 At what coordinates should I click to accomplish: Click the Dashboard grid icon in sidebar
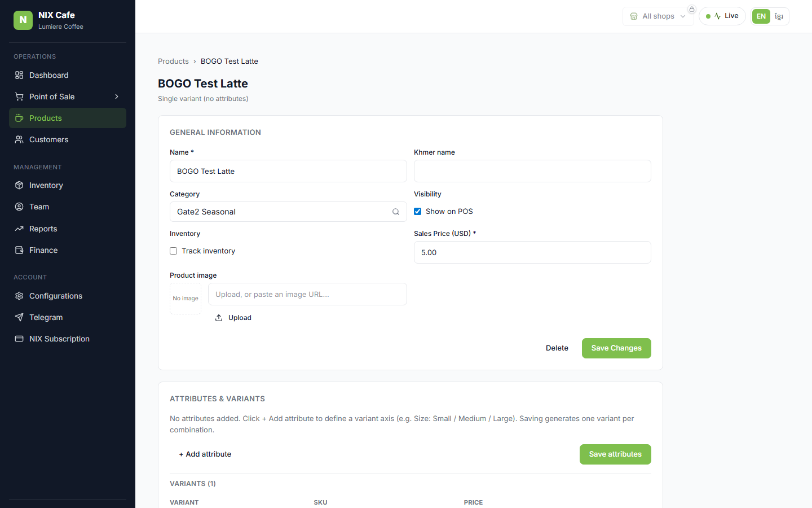pos(19,75)
